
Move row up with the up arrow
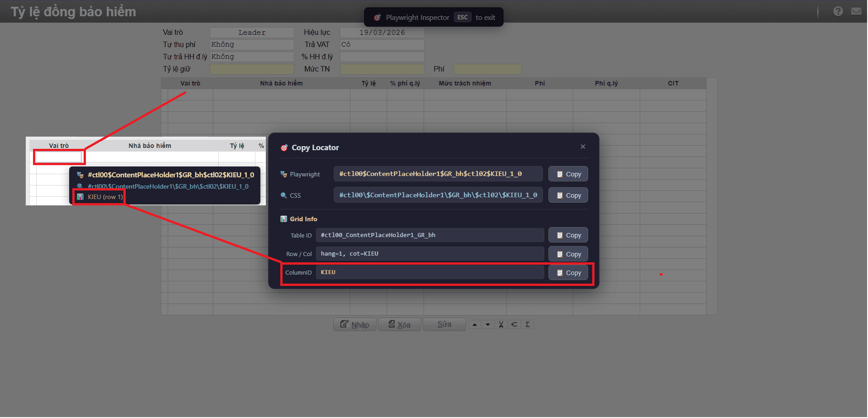click(x=474, y=324)
